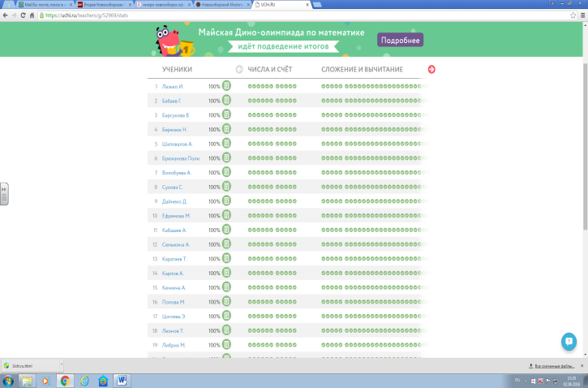The width and height of the screenshot is (588, 388).
Task: Open report icon for Карпов А.
Action: pos(227,273)
